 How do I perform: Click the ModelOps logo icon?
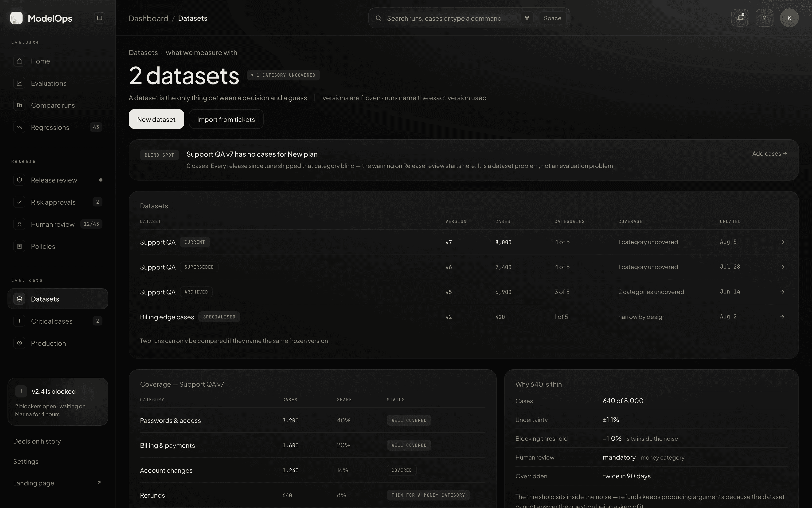click(x=16, y=18)
